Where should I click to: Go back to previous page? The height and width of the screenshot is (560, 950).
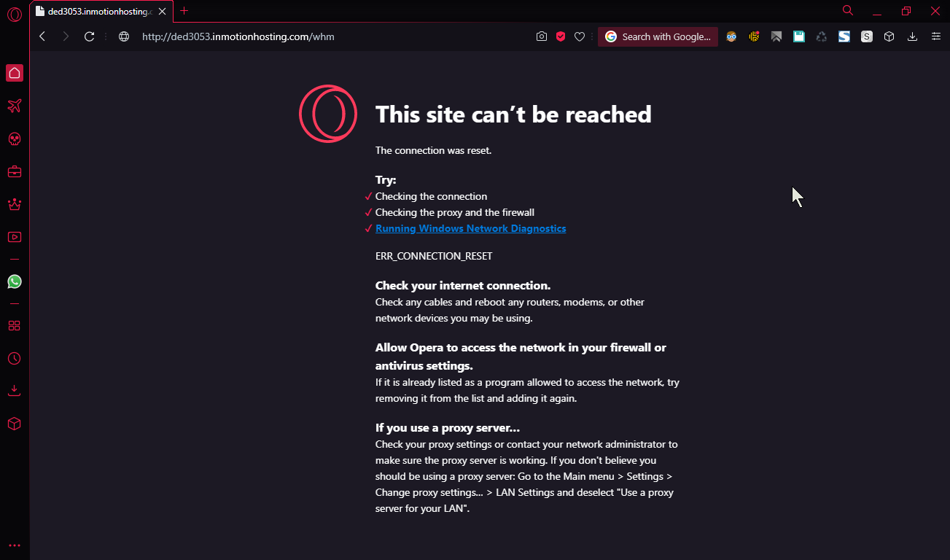(42, 36)
